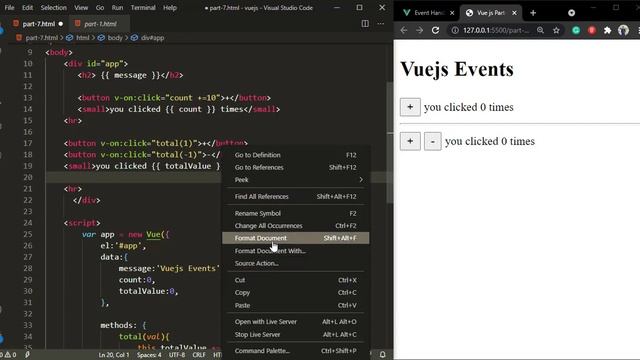Click CRLF line ending in status bar
Screen dimensions: 640x360
(x=199, y=355)
